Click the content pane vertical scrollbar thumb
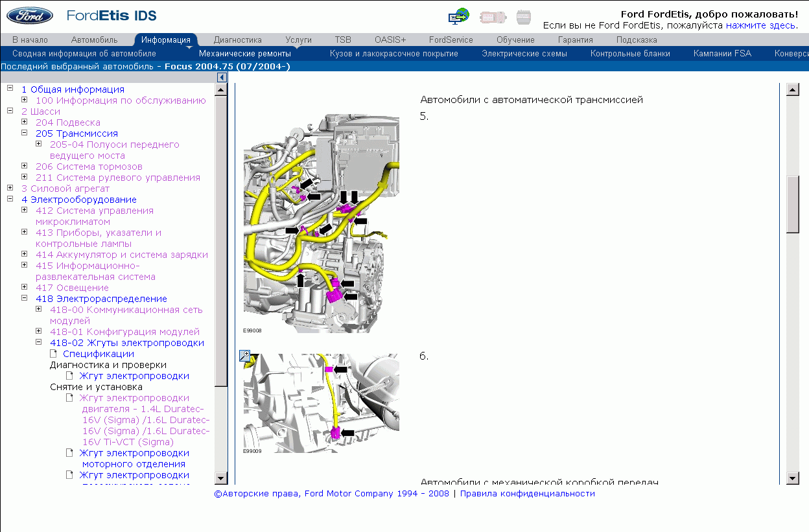The image size is (809, 532). [792, 203]
